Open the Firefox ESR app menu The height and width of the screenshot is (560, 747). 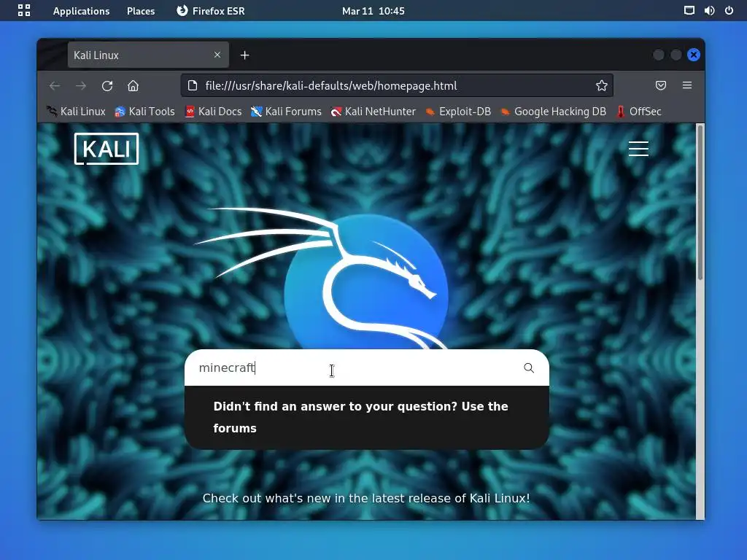coord(211,11)
